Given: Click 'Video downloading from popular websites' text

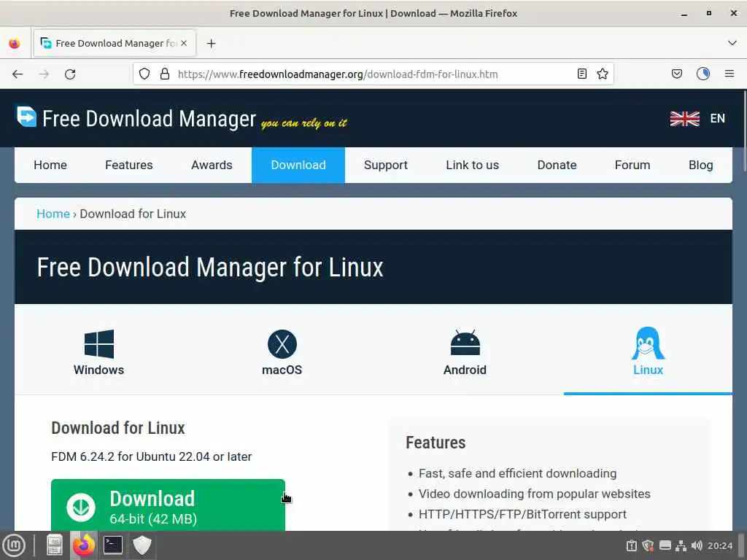Looking at the screenshot, I should 535,494.
